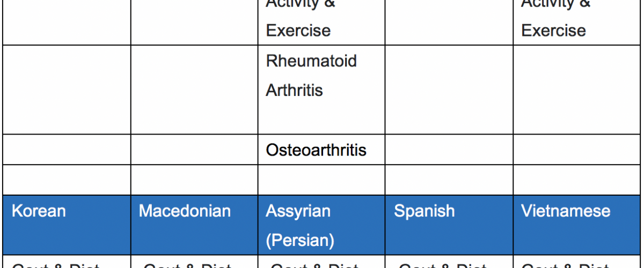Click Activity & Exercise above the Vietnamese column
Viewport: 644px width, 268px height.
pyautogui.click(x=556, y=16)
